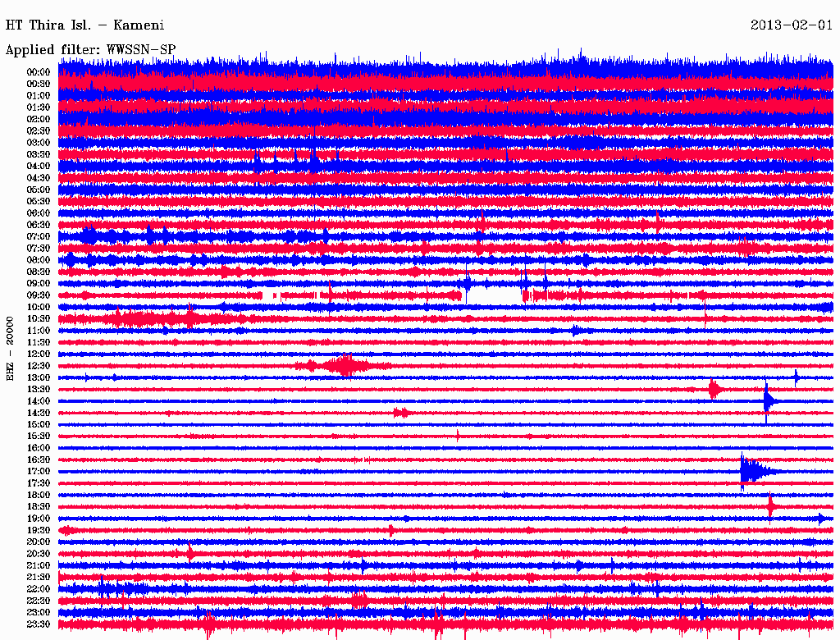840x640 pixels.
Task: Click the blue spike event on 14:00 trace
Action: (769, 401)
